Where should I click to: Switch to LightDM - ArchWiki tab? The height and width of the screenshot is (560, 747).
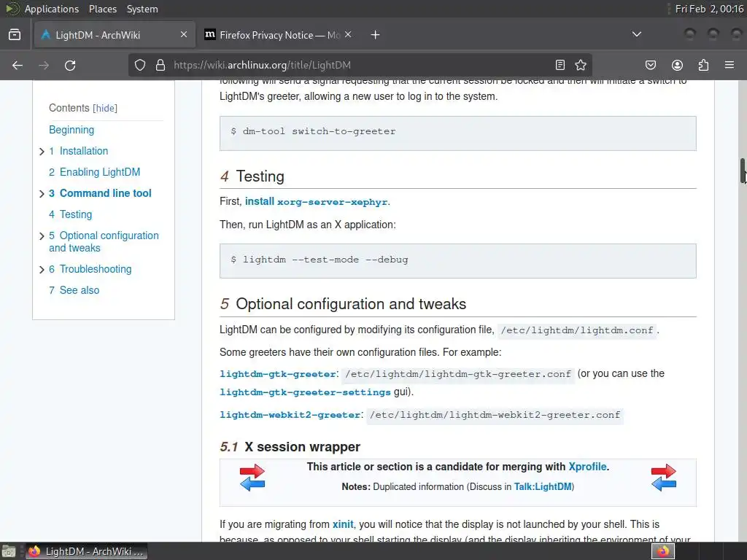pos(115,35)
